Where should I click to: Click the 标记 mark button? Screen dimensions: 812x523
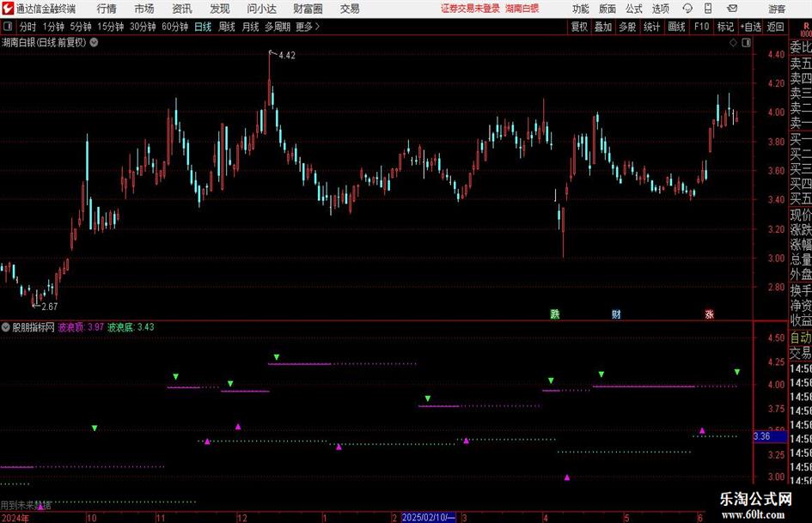coord(725,27)
